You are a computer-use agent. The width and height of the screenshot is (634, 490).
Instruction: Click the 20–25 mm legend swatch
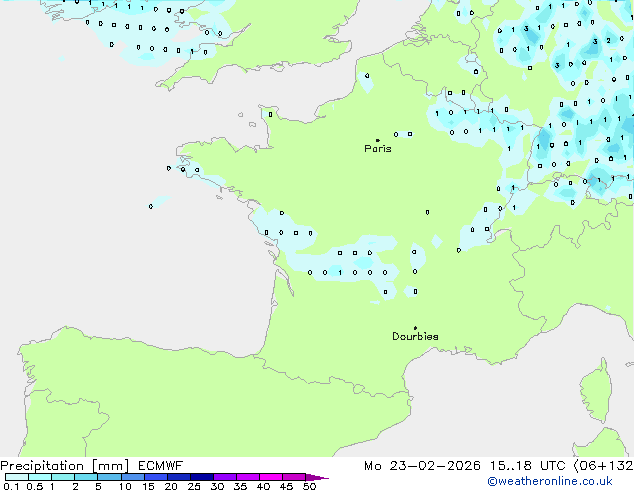point(179,477)
